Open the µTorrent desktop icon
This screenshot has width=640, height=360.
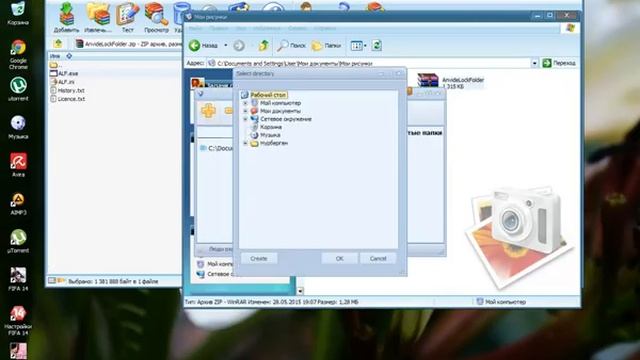18,241
